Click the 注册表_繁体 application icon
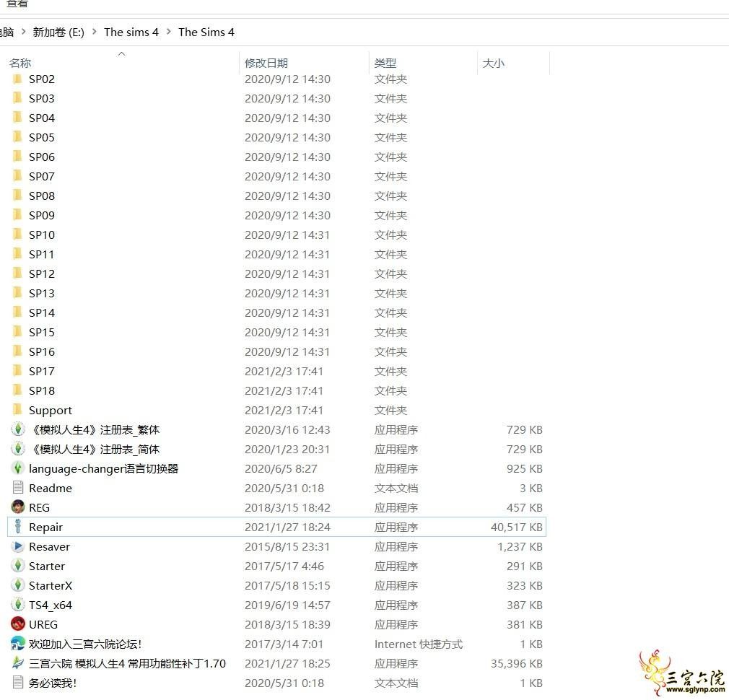729x700 pixels. click(x=17, y=429)
